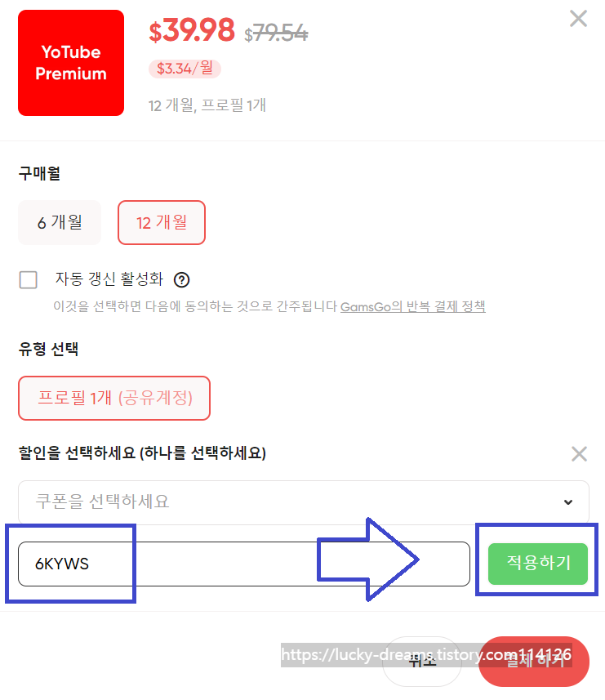Open GamsGo의 반복 결제 정책 link
This screenshot has height=700, width=605.
412,306
